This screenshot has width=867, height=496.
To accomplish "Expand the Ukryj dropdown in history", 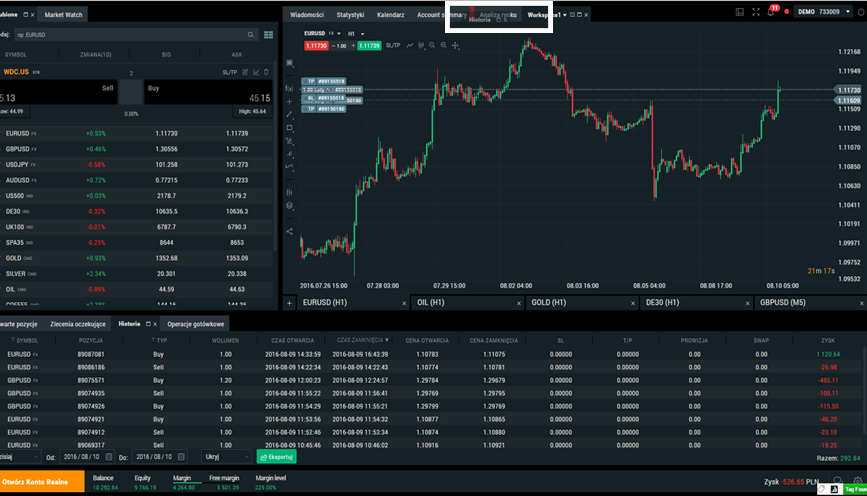I will pyautogui.click(x=225, y=456).
